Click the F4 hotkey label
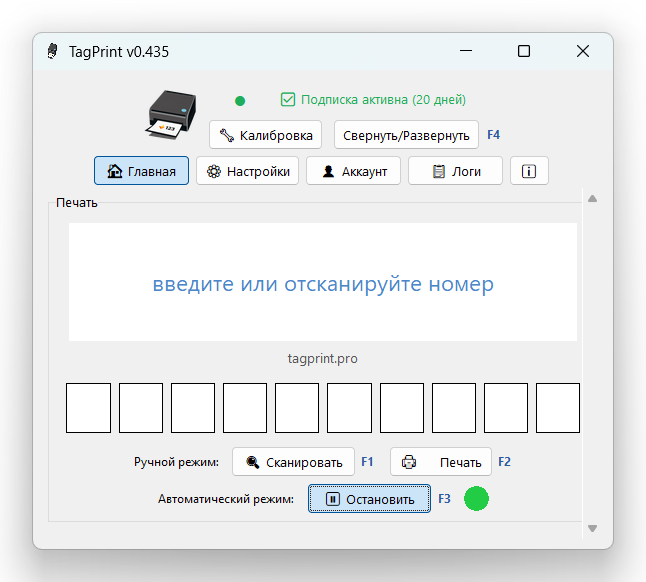The height and width of the screenshot is (582, 646). [493, 135]
